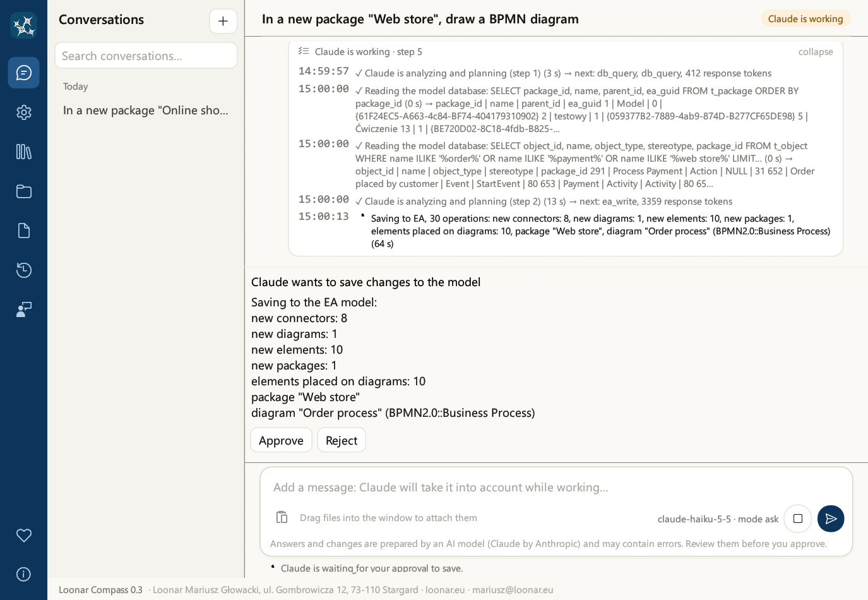Approve saving changes to the model

point(281,440)
